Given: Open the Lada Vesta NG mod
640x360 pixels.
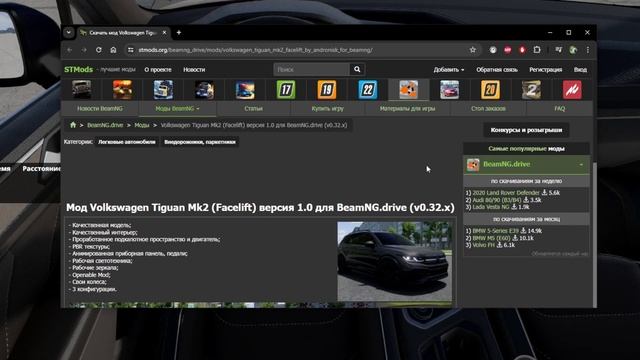Looking at the screenshot, I should [491, 207].
